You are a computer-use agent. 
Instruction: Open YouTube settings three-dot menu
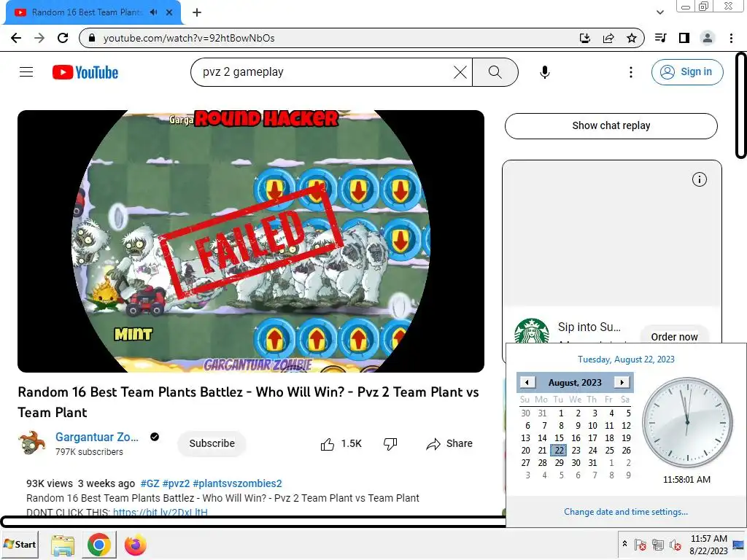pos(631,72)
